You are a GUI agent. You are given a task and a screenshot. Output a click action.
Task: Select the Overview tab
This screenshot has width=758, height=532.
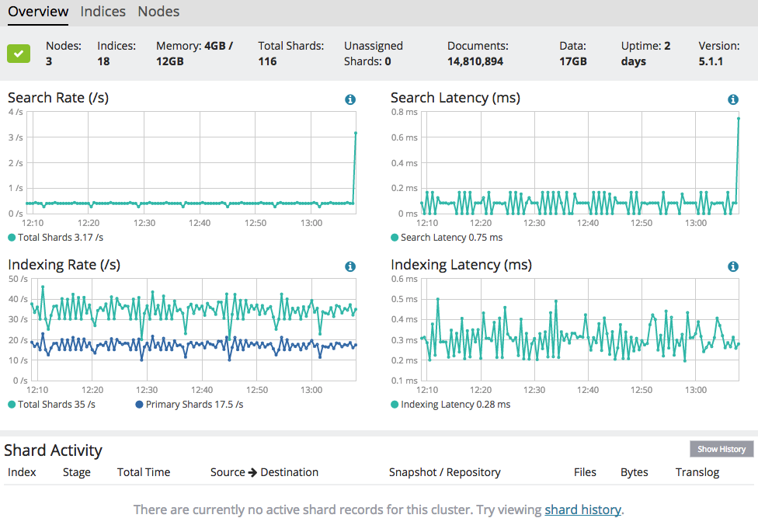(38, 12)
